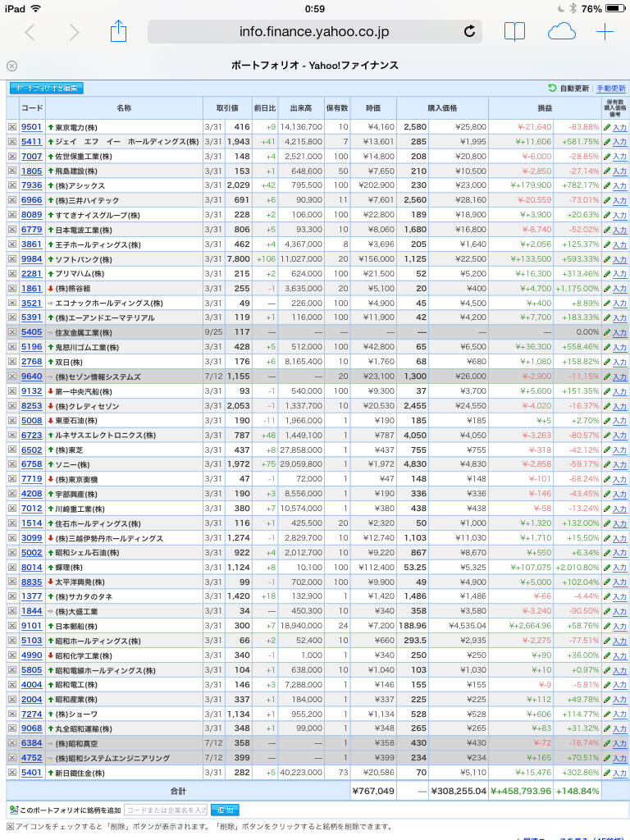This screenshot has width=630, height=840.
Task: Close the ポートフォリオ tab with its X icon
Action: (11, 66)
